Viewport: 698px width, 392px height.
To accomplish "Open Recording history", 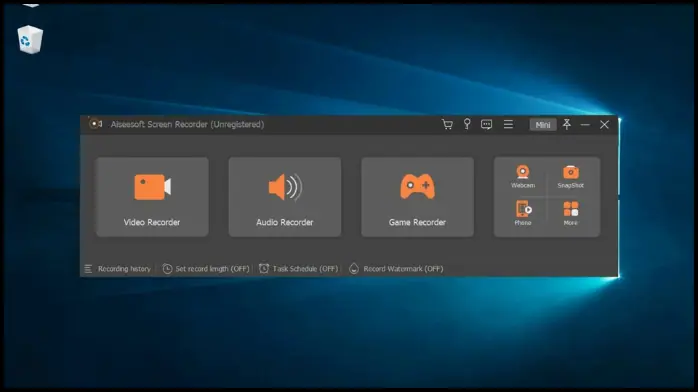I will click(x=118, y=269).
